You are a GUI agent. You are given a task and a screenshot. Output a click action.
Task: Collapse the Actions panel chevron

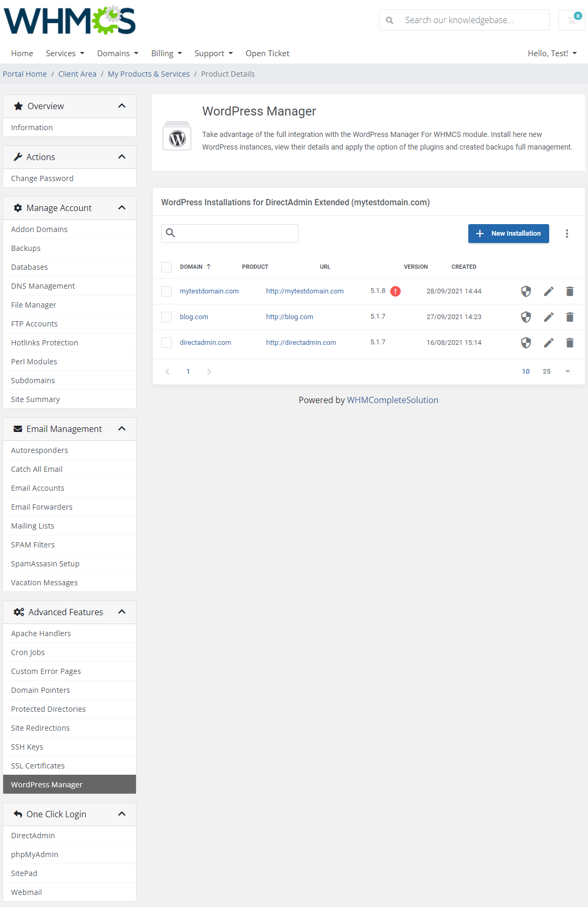pos(122,157)
